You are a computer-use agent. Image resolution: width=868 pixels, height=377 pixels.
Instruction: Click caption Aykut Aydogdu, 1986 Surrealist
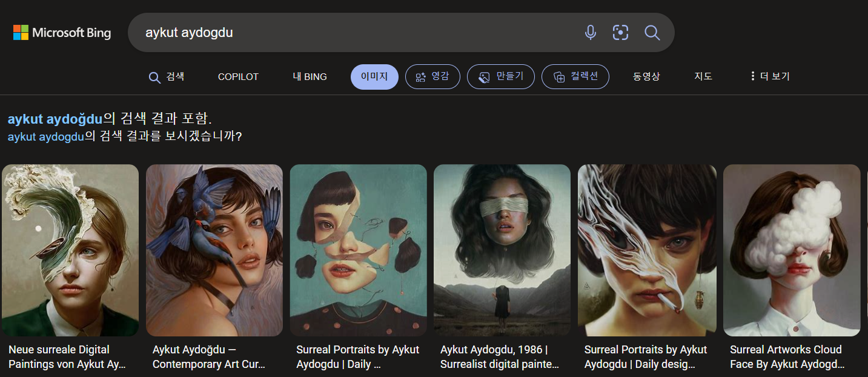click(x=500, y=357)
